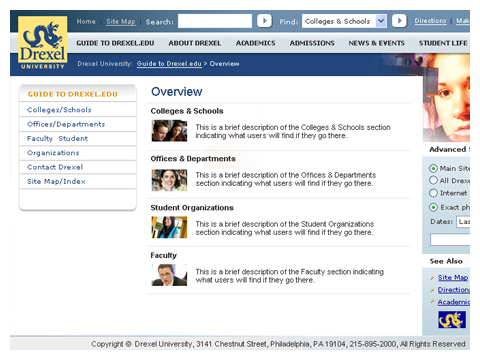Click Guide to Drexel.edu breadcrumb link
The image size is (480, 360).
pos(169,64)
